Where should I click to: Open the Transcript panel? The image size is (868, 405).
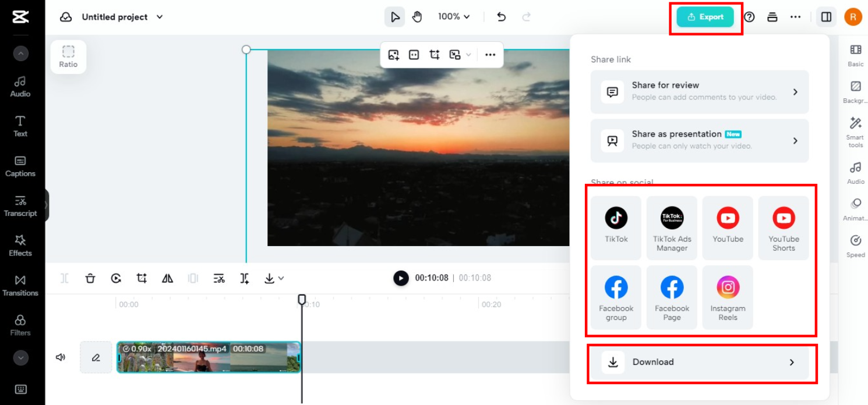pos(20,205)
